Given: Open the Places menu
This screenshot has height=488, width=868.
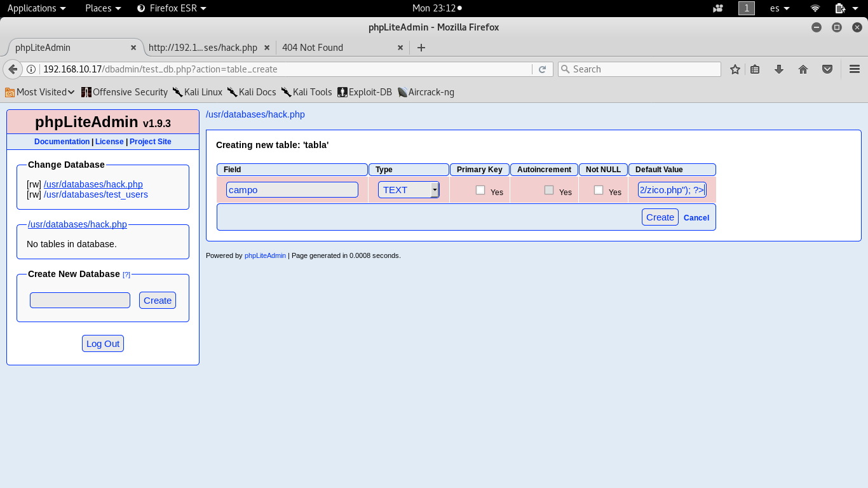Looking at the screenshot, I should click(103, 8).
